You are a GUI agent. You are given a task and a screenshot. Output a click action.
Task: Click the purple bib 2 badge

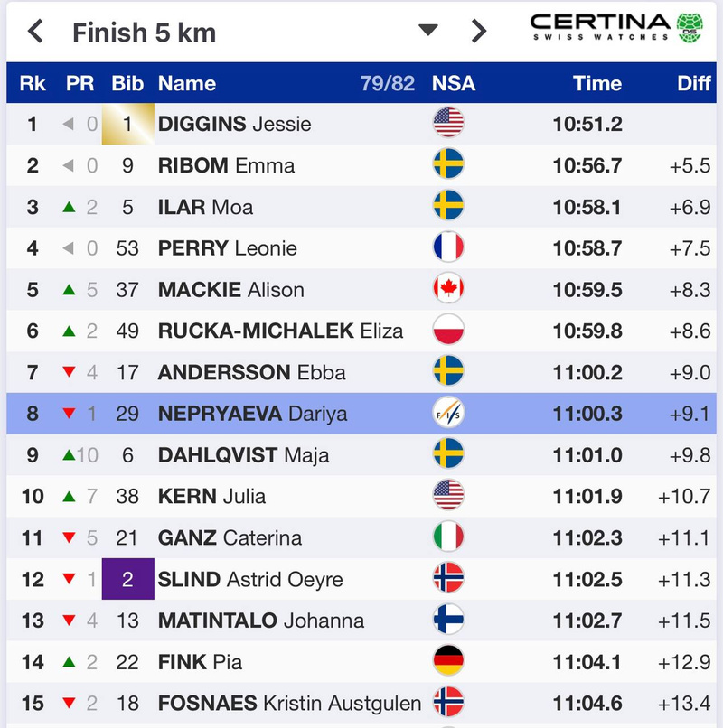pyautogui.click(x=127, y=579)
